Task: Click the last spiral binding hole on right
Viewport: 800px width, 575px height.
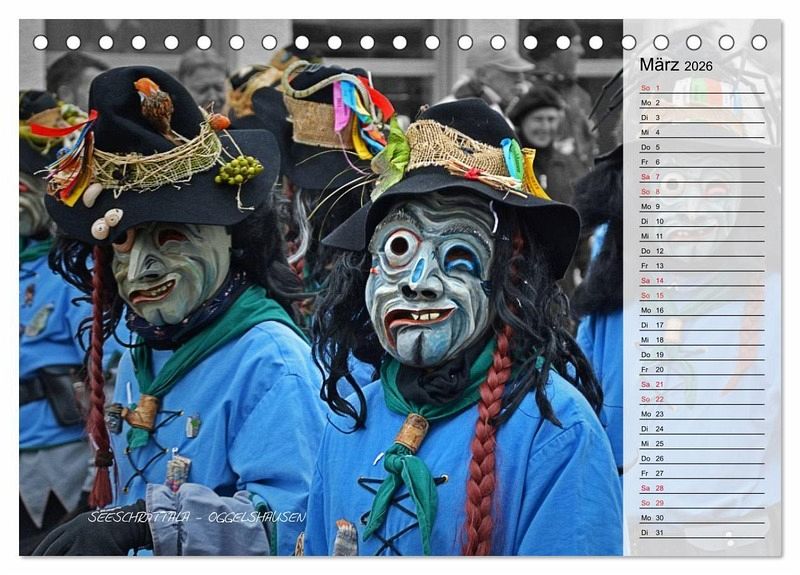Action: tap(759, 42)
